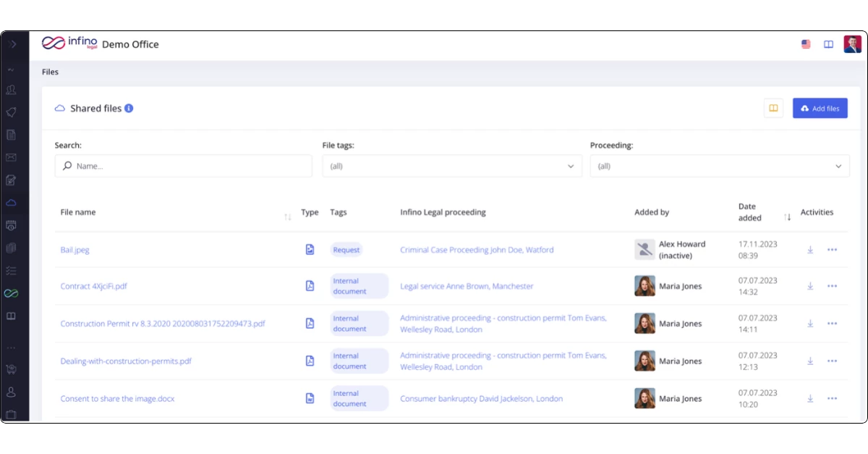Expand the File tags dropdown
The height and width of the screenshot is (454, 868).
pyautogui.click(x=451, y=166)
